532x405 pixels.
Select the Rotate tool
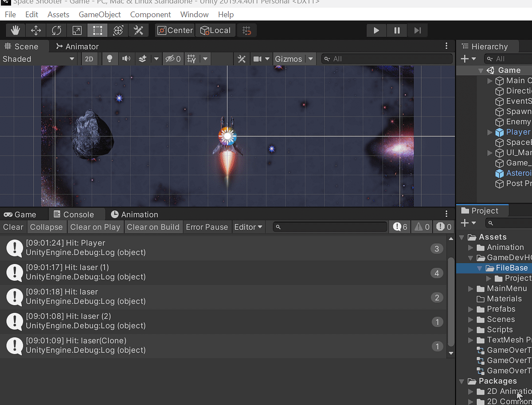[56, 30]
